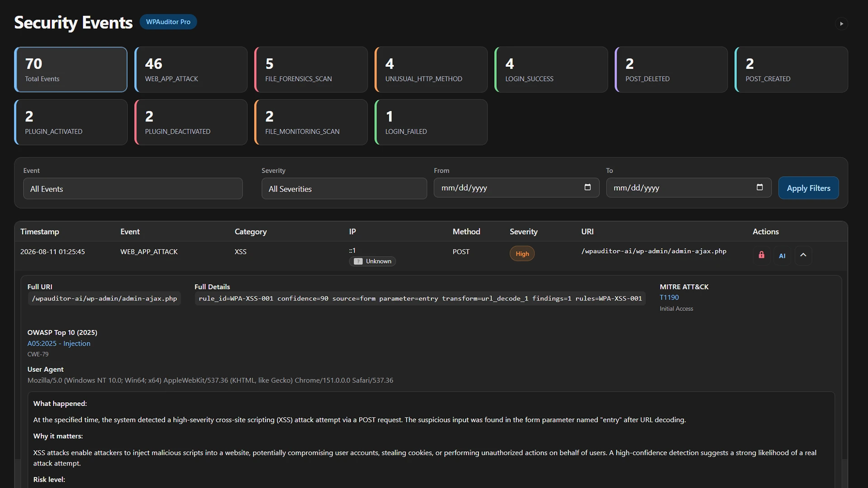Click the row's URI /wpauditor-ai/wp-admin/admin-ajax.php
868x488 pixels.
[x=654, y=251]
